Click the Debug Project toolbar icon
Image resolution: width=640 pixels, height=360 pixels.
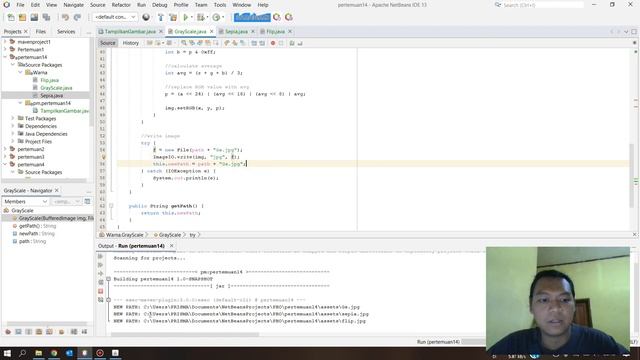(x=200, y=17)
